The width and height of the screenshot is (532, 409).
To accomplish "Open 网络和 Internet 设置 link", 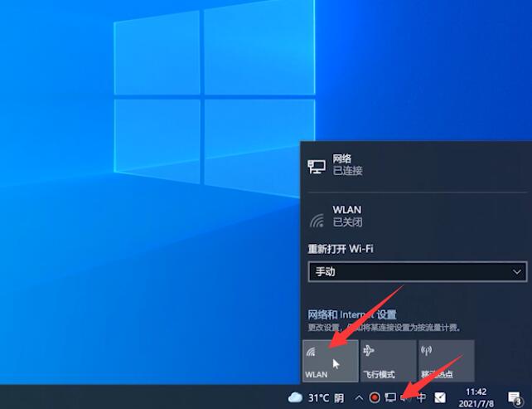I will click(x=352, y=314).
